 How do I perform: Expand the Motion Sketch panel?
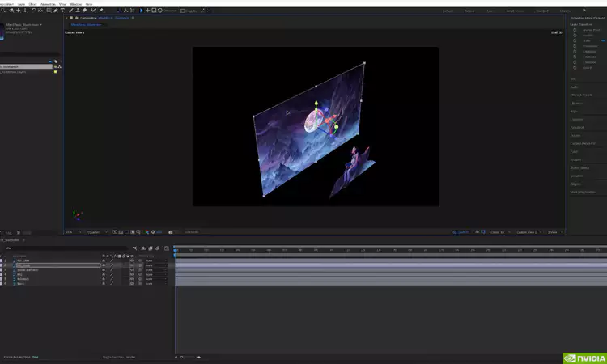579,168
